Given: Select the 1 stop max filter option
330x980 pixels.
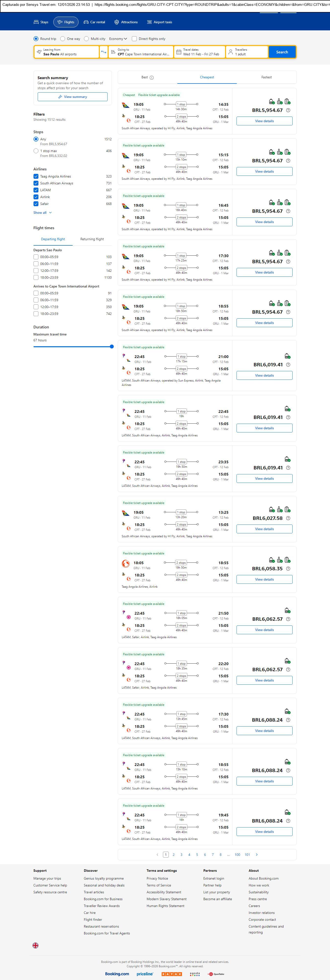Looking at the screenshot, I should pyautogui.click(x=36, y=151).
